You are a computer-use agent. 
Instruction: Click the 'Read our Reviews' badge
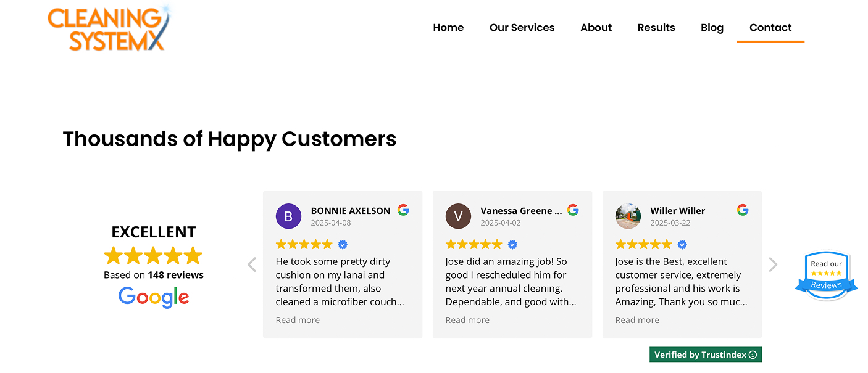[826, 275]
